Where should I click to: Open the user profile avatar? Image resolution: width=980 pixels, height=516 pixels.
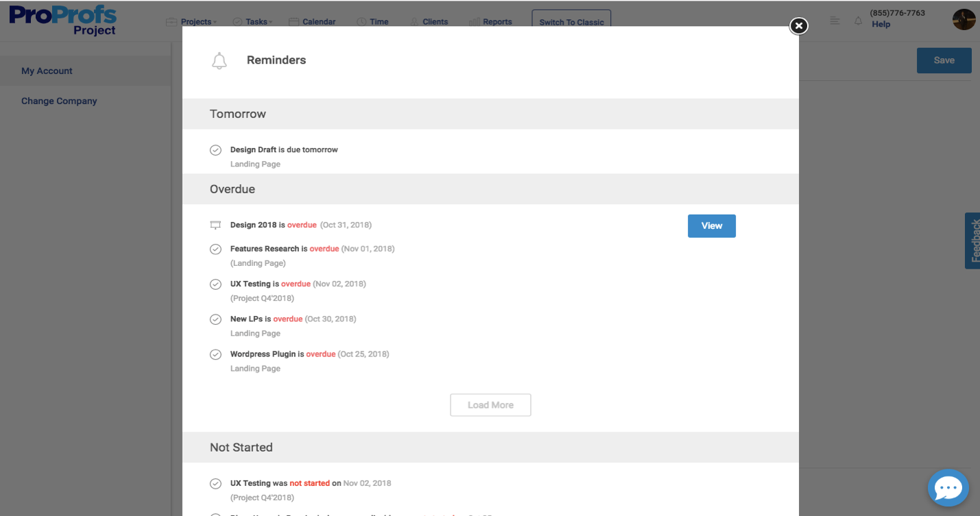(964, 19)
